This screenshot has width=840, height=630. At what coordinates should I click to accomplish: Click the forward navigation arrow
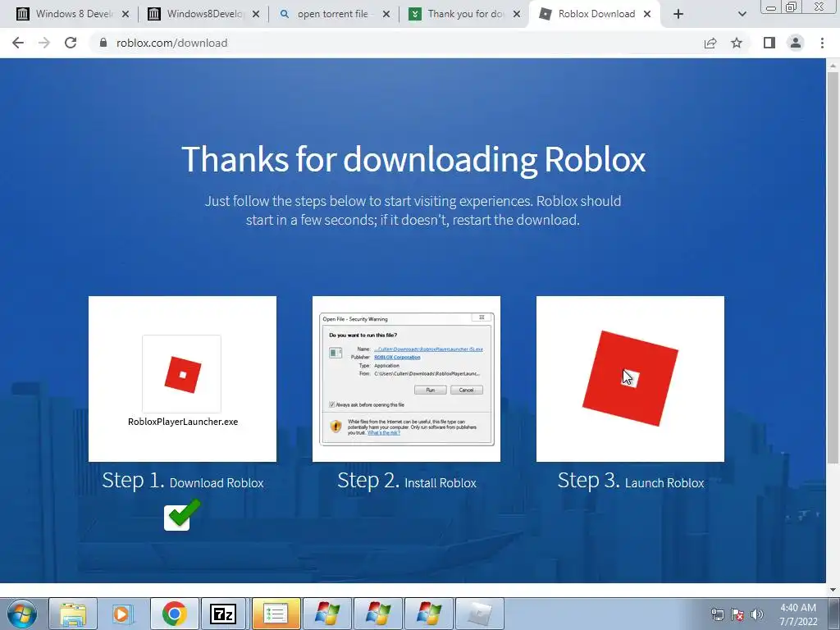coord(44,43)
